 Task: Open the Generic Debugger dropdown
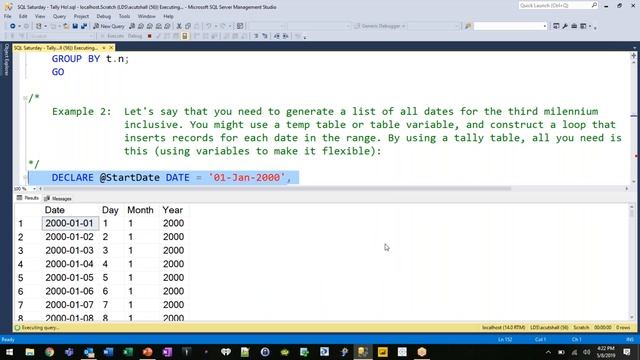click(x=404, y=26)
